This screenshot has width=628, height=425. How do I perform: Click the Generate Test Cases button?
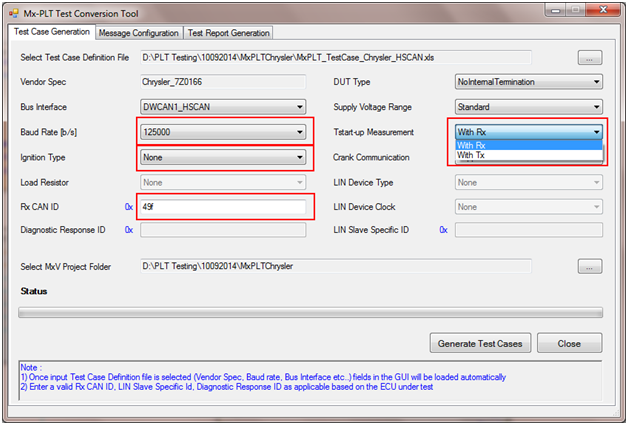click(480, 343)
